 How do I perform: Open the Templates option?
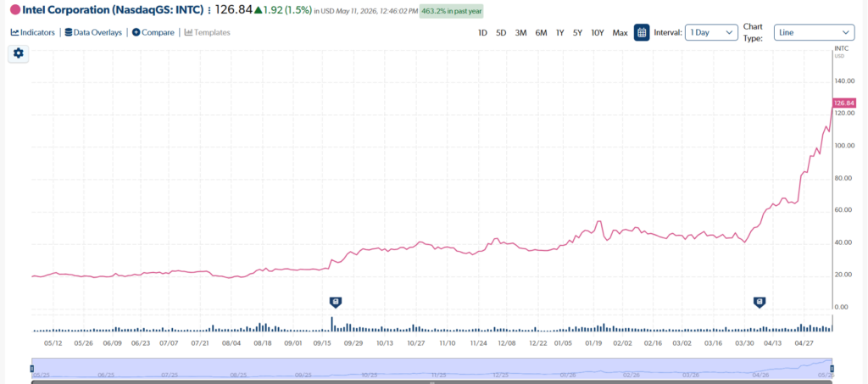(207, 33)
